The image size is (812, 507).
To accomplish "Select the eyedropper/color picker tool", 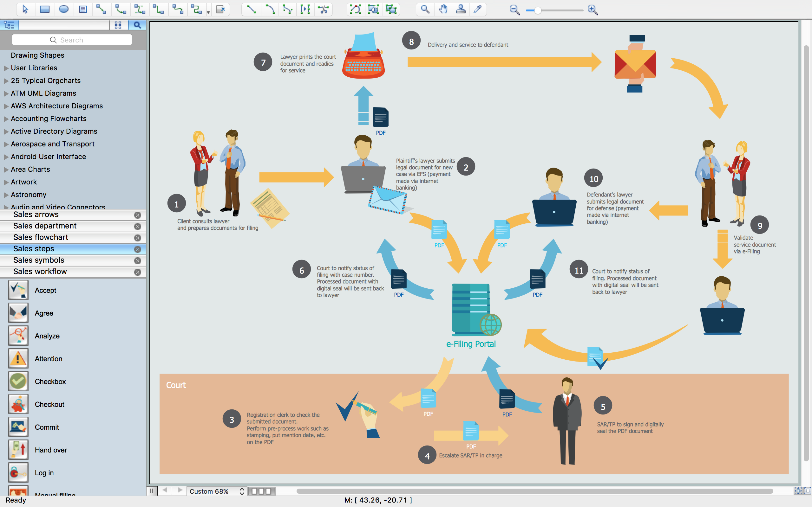I will [x=479, y=10].
